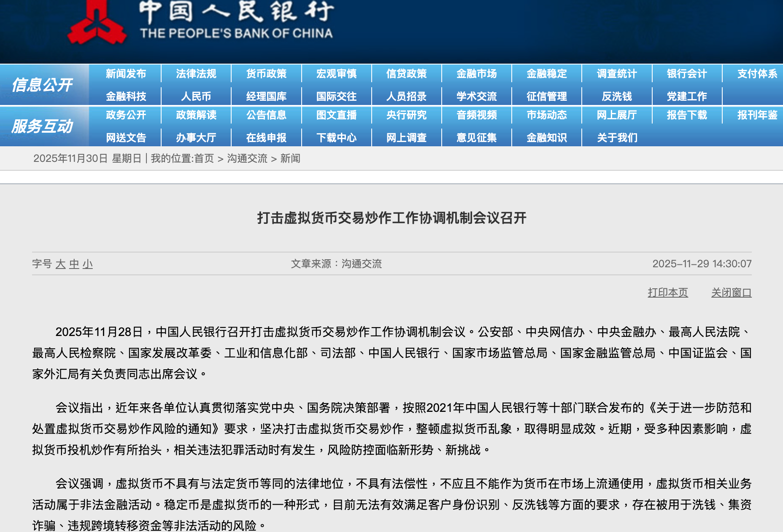Go to 调查统计 page
This screenshot has height=532, width=783.
617,74
